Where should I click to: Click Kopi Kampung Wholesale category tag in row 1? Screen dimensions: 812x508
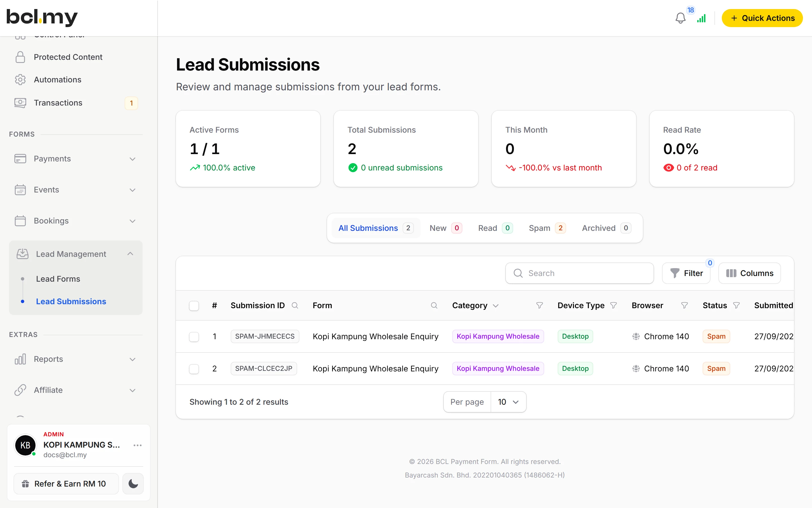[498, 336]
